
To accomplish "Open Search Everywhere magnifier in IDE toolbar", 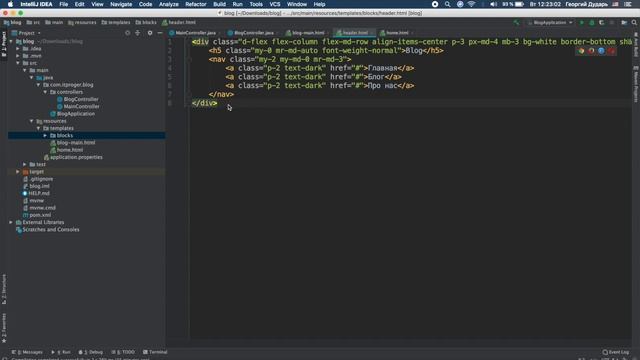I will (634, 22).
